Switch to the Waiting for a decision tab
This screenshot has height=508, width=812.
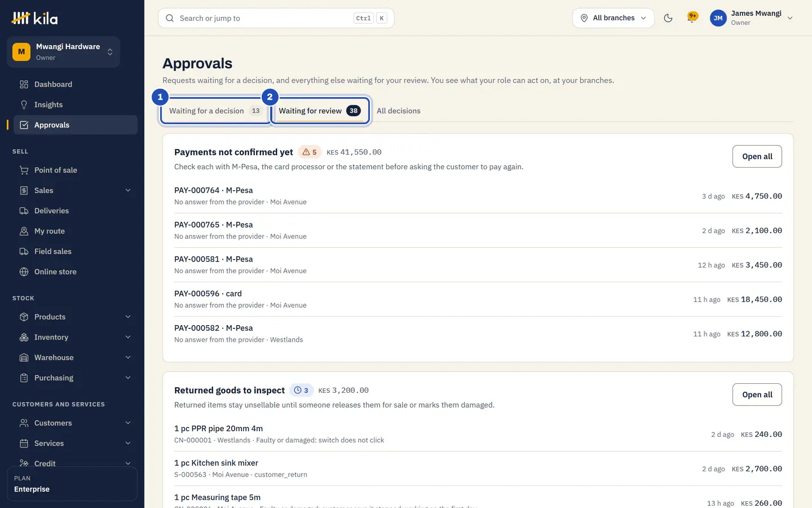215,111
